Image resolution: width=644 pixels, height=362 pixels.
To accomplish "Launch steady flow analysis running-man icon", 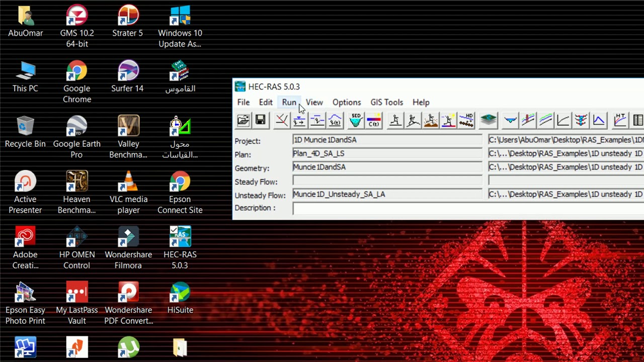I will [x=395, y=120].
